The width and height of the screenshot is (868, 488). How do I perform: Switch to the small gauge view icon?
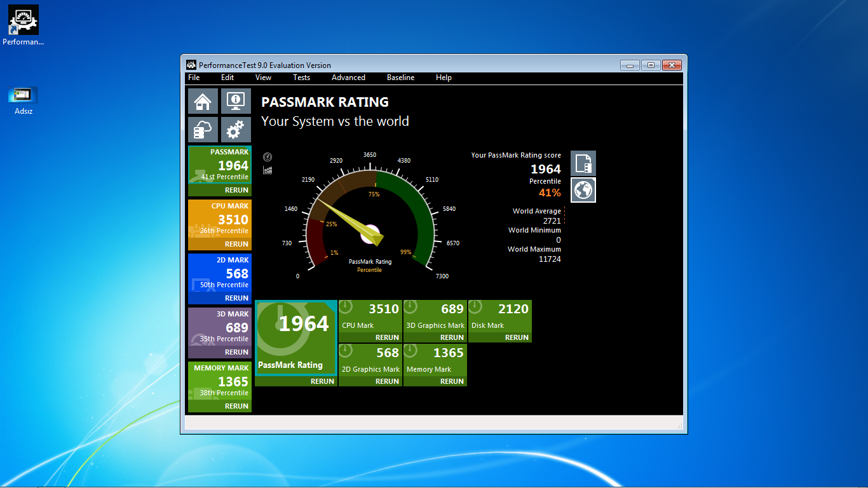pos(268,157)
